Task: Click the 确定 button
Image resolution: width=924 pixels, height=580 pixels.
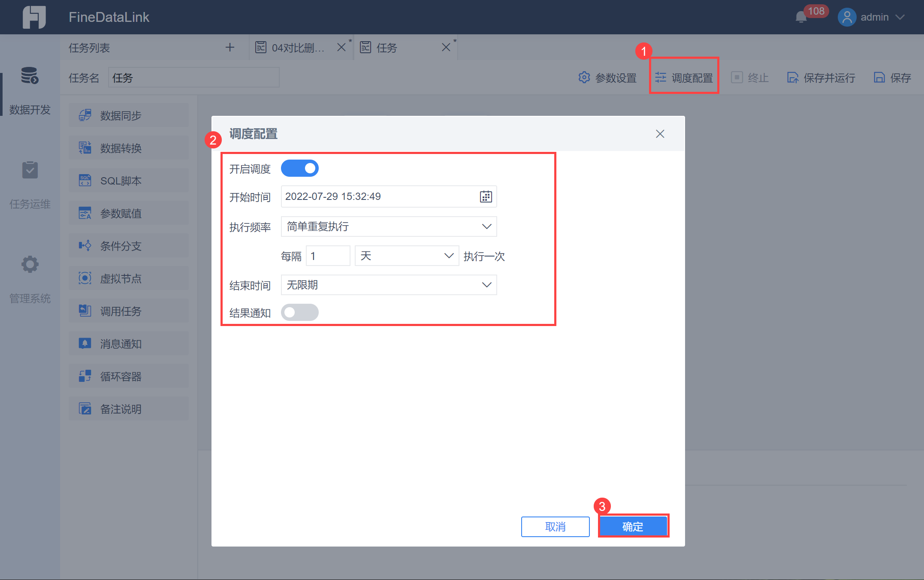Action: [x=633, y=526]
